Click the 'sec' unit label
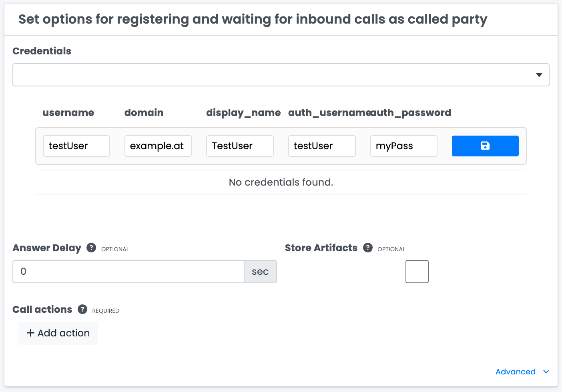The width and height of the screenshot is (562, 392). [260, 272]
